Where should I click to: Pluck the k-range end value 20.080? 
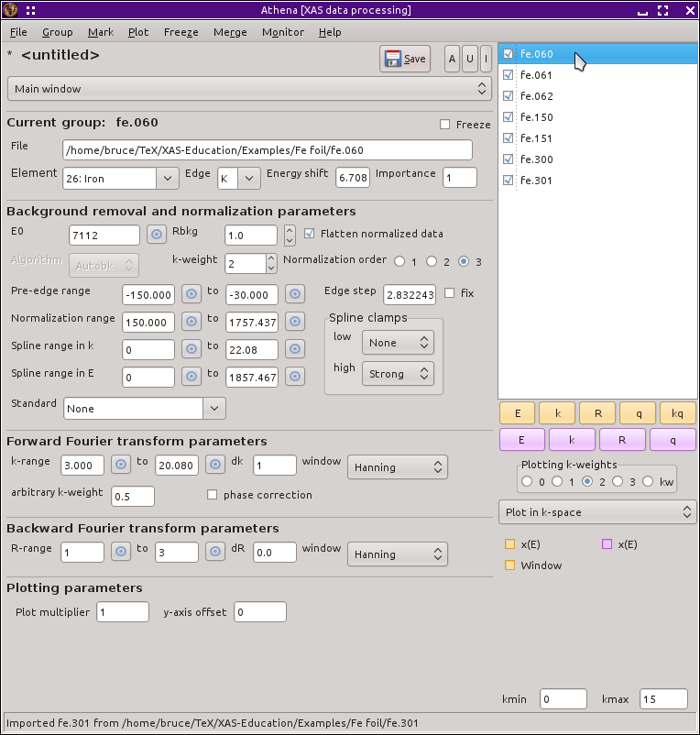(x=215, y=465)
